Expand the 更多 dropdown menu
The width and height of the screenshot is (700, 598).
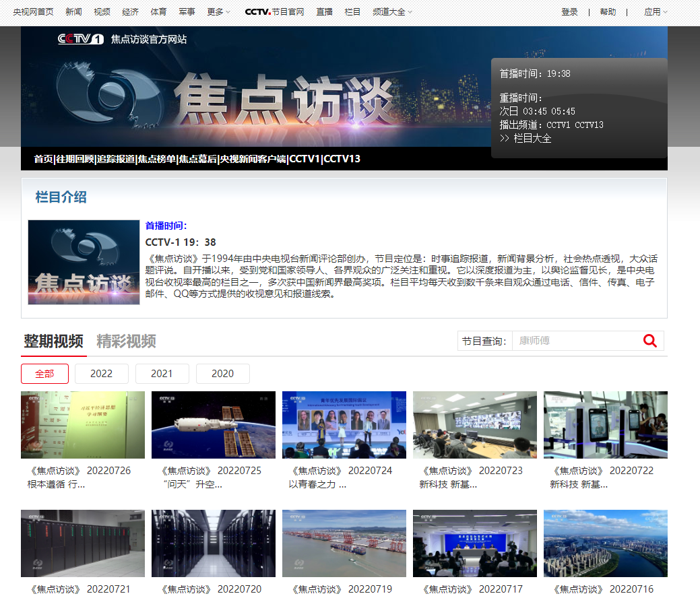point(218,11)
